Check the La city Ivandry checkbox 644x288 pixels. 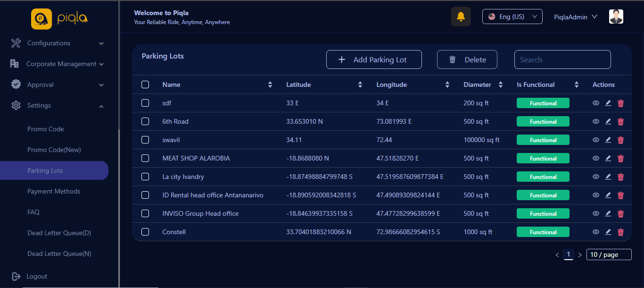(145, 177)
